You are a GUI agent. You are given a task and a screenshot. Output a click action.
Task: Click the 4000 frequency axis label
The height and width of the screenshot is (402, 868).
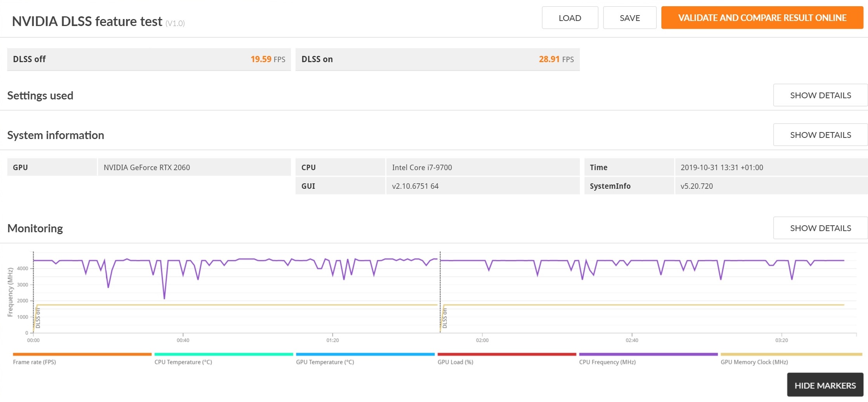[x=23, y=268]
